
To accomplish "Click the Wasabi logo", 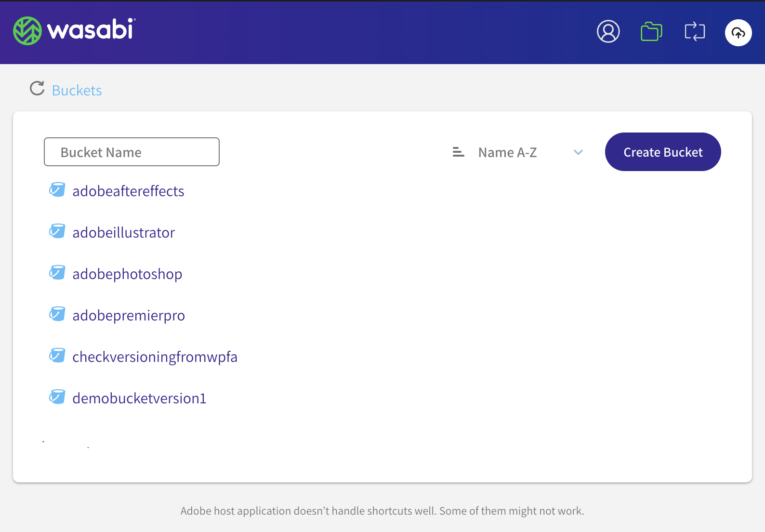I will [75, 30].
